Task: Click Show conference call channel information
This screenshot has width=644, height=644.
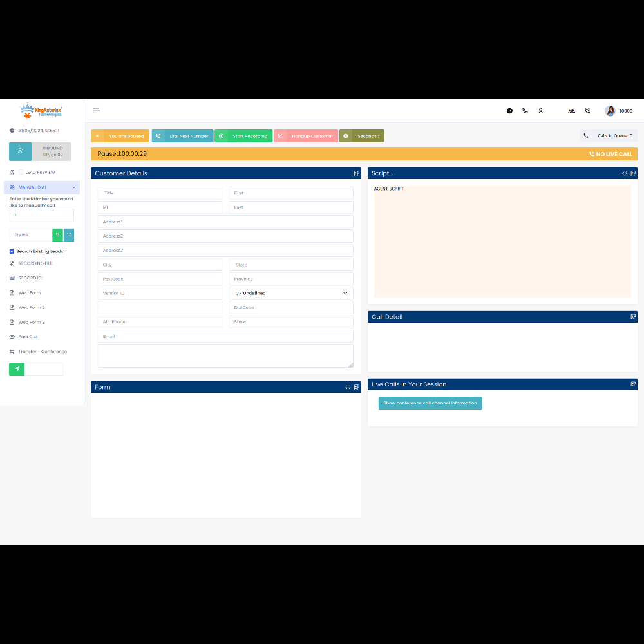Action: 430,403
